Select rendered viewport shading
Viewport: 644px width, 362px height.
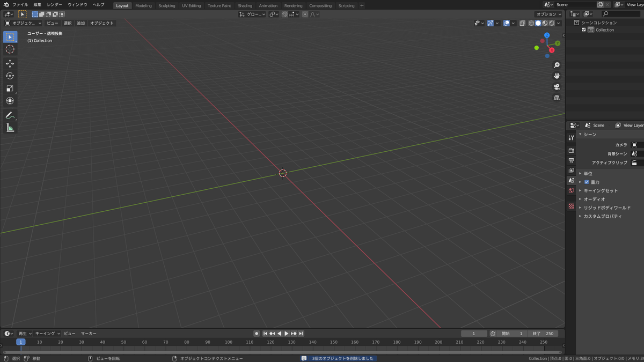tap(552, 23)
